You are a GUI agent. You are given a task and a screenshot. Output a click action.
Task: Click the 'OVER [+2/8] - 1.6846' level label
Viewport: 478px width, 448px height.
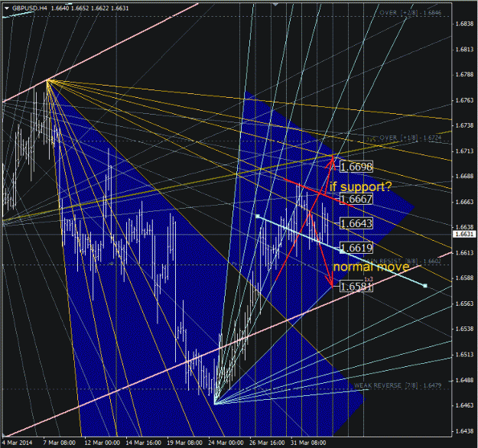coord(411,12)
